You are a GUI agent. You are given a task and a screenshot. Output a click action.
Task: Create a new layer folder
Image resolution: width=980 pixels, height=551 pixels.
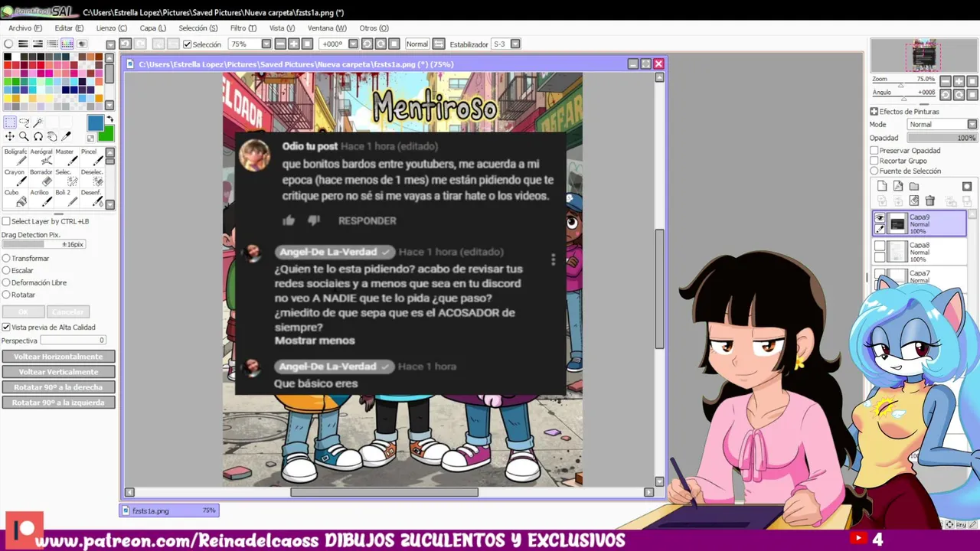914,186
